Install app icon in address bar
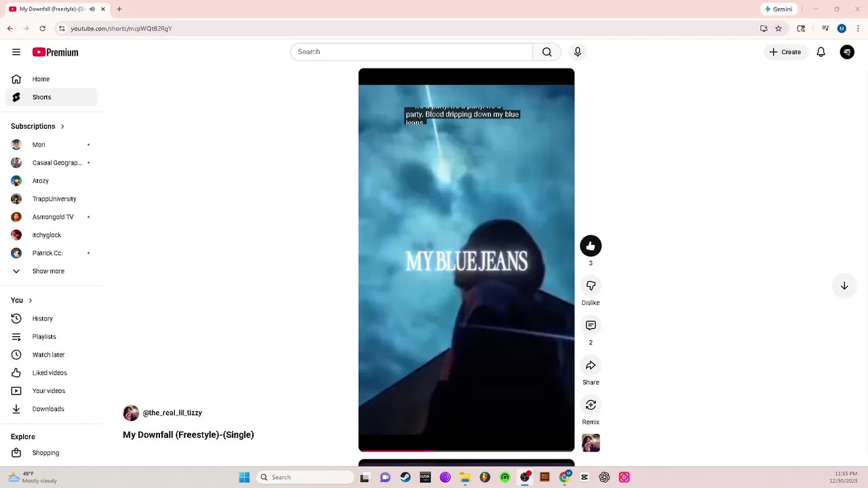 pyautogui.click(x=764, y=28)
